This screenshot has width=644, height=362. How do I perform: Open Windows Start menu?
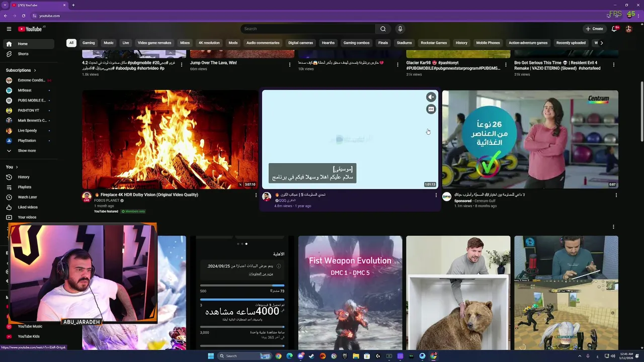click(211, 356)
